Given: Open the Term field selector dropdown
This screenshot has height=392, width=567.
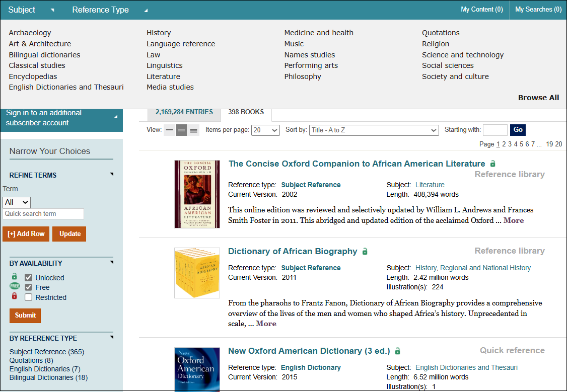Looking at the screenshot, I should [x=17, y=202].
